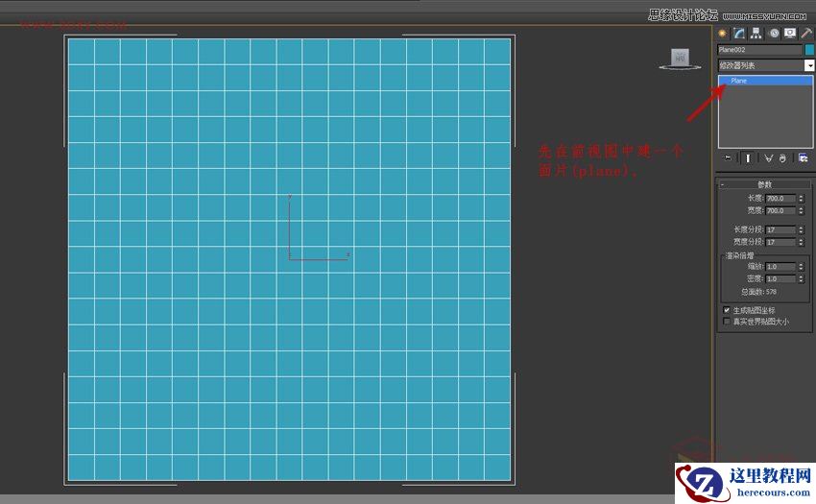Viewport: 816px width, 504px height.
Task: Click the 密度 value field 1.0
Action: click(x=780, y=279)
